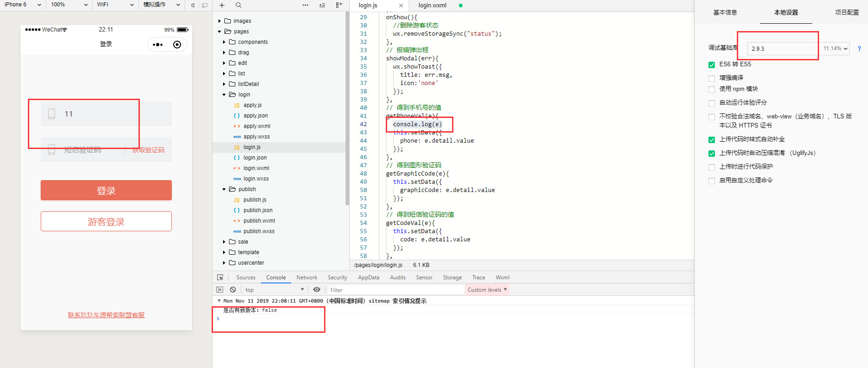Viewport: 868px width, 368px height.
Task: Click the 登录 button in simulator
Action: click(106, 190)
